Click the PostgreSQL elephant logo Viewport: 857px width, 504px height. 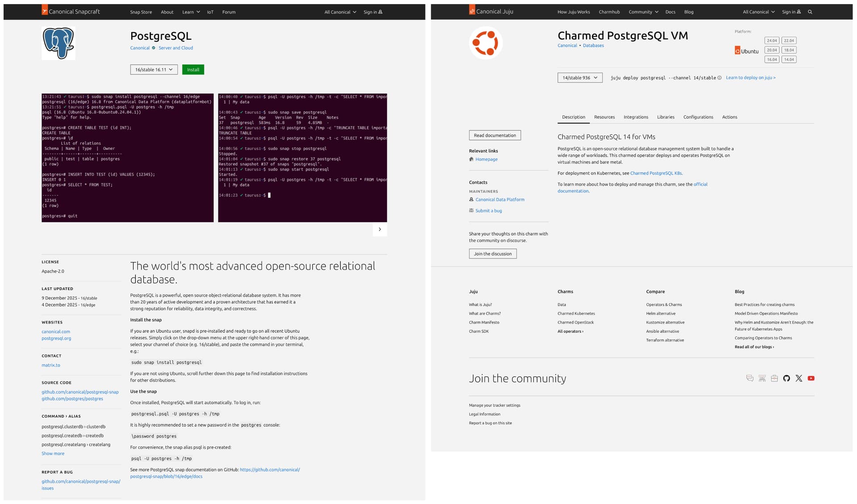coord(58,43)
